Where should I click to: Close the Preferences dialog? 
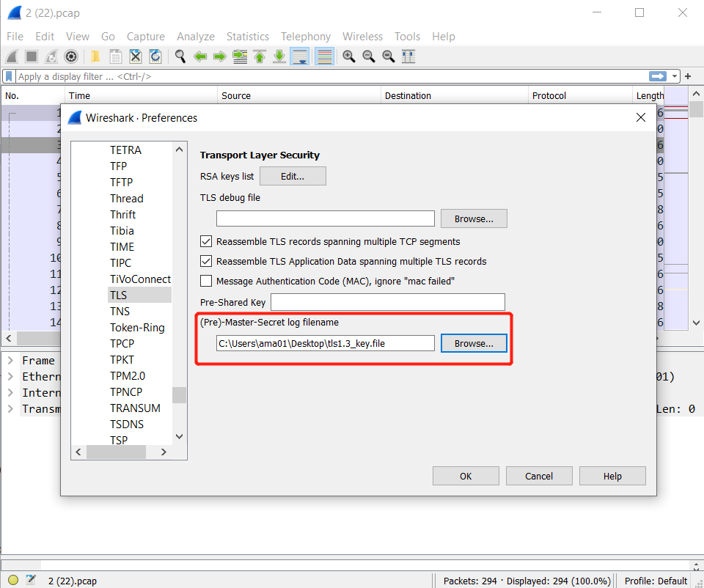(641, 117)
